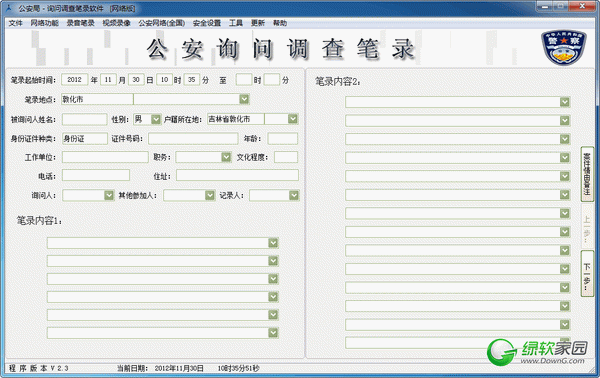Image resolution: width=600 pixels, height=378 pixels.
Task: Open the 网络功能 menu
Action: (x=44, y=23)
